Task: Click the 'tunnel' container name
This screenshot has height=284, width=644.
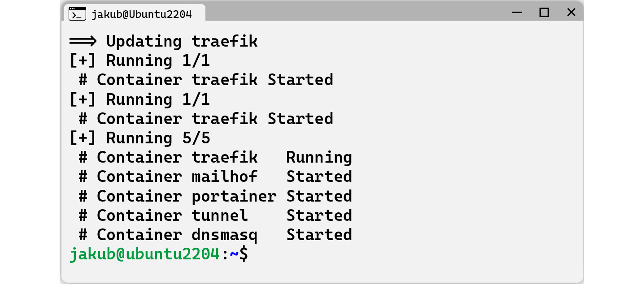Action: click(220, 215)
